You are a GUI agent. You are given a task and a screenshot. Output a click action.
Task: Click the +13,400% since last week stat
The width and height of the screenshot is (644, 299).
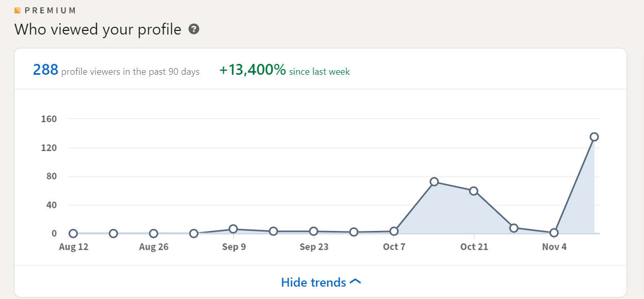pyautogui.click(x=284, y=71)
